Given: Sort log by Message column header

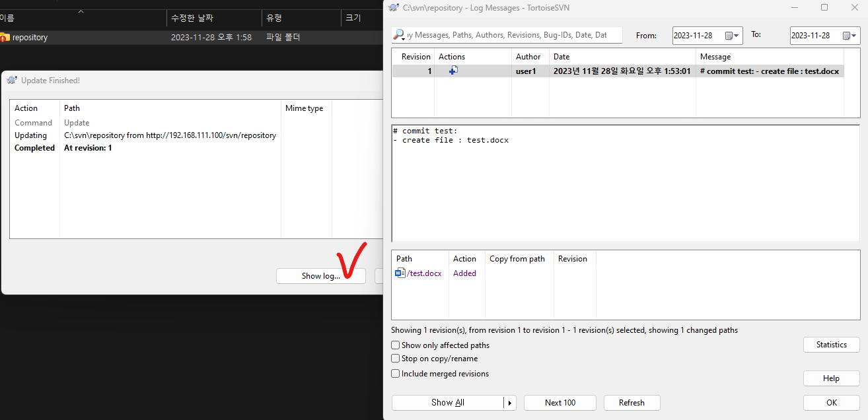Looking at the screenshot, I should point(770,57).
